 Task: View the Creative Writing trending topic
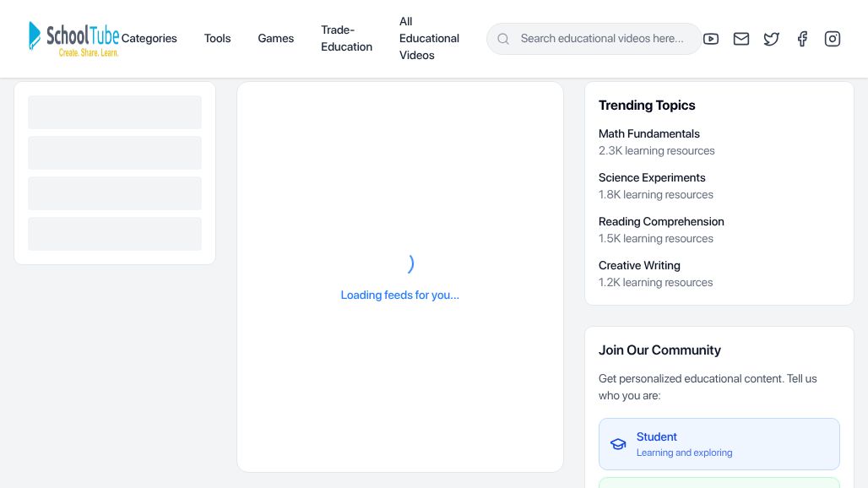(639, 265)
